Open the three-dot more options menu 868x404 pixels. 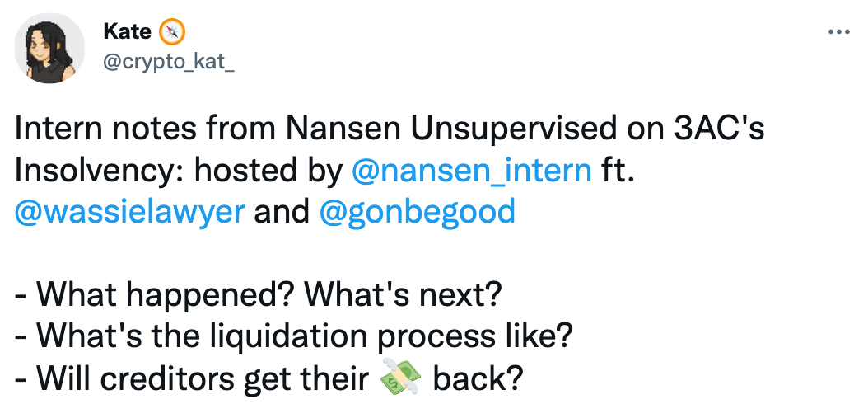(x=838, y=33)
